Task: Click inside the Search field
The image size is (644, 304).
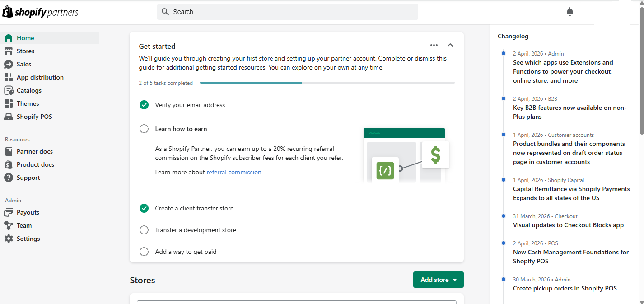Action: point(287,11)
